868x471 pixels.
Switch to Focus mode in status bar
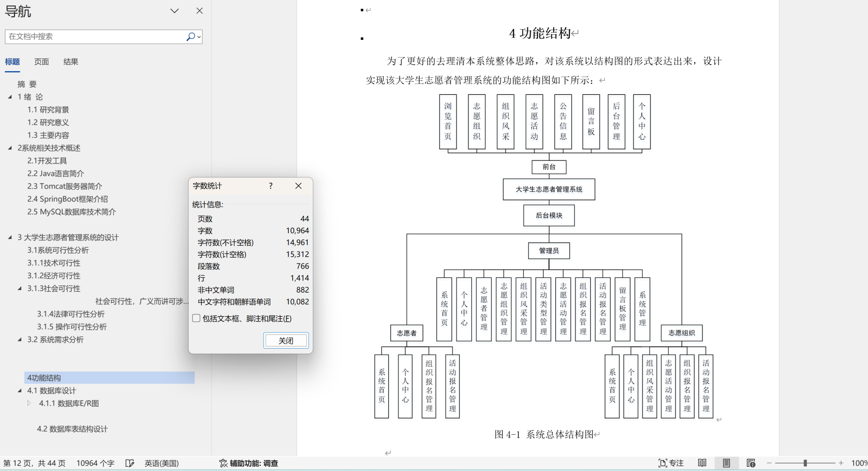(671, 463)
